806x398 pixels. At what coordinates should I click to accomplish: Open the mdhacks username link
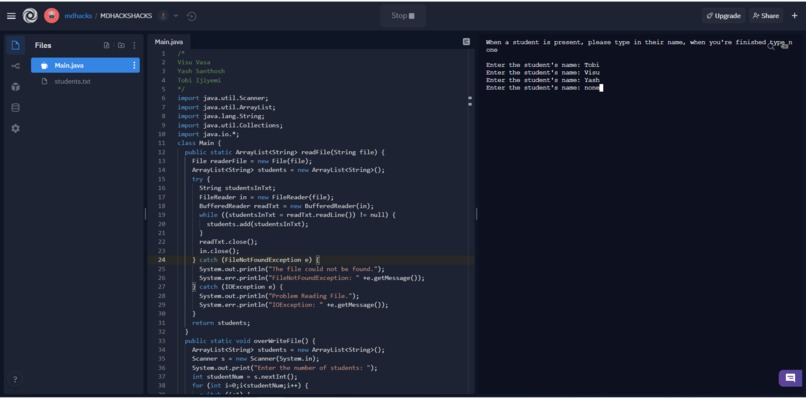(78, 16)
